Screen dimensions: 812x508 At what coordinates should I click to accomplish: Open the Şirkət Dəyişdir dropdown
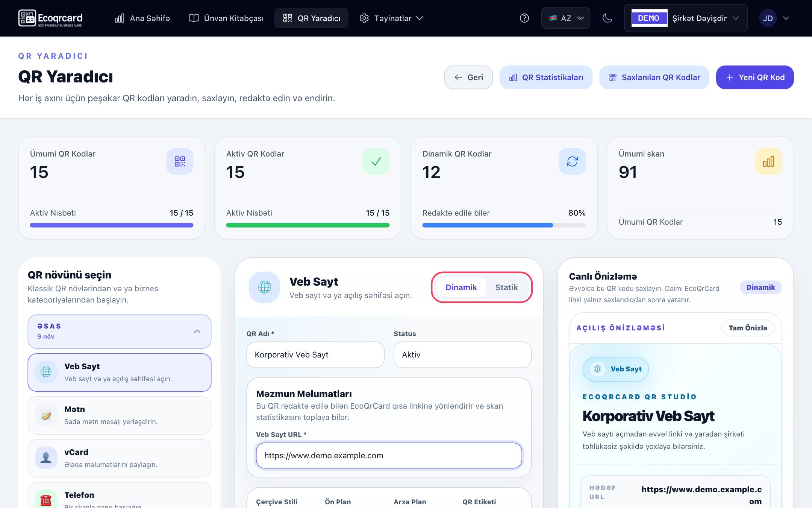click(686, 18)
